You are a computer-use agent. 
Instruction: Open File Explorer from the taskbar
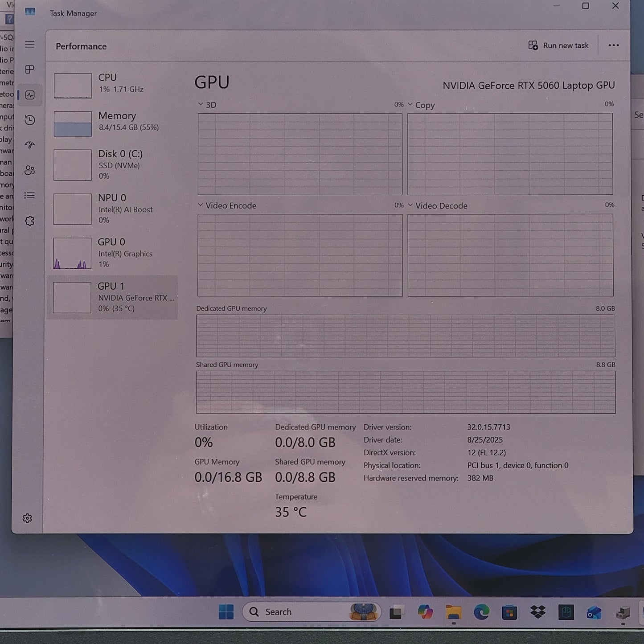(453, 612)
